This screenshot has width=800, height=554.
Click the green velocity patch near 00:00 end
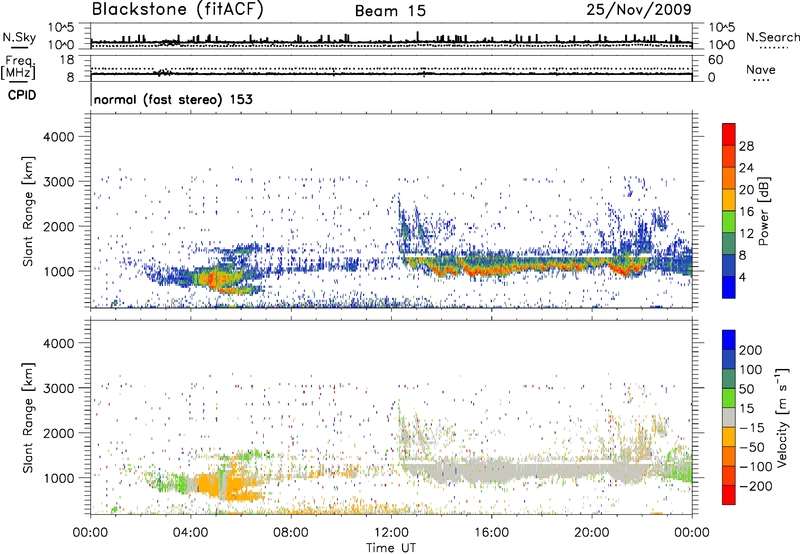pyautogui.click(x=681, y=467)
